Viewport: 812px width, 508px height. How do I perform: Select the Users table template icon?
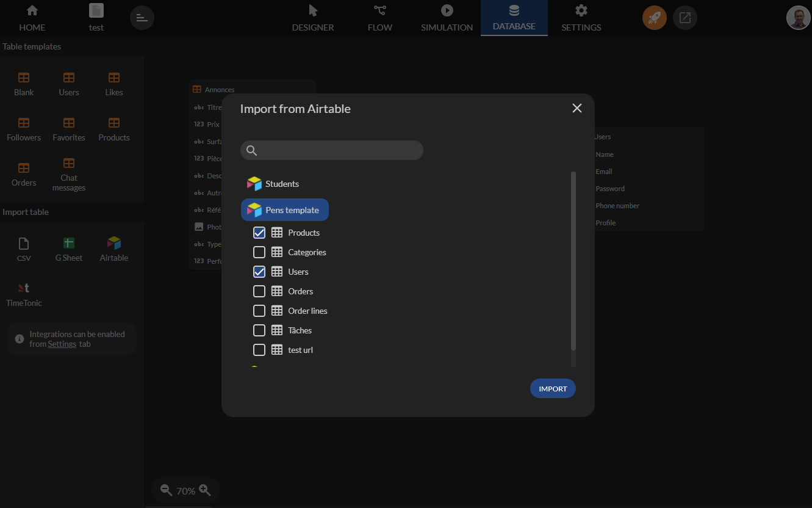pos(69,78)
